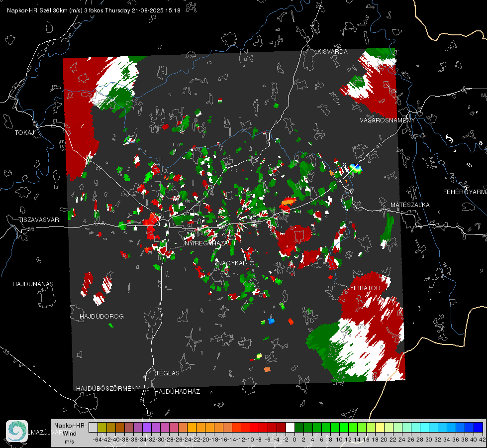This screenshot has height=448, width=487.
Task: Click the FEHÉRGYARMAT label at the map edge
Action: (465, 192)
